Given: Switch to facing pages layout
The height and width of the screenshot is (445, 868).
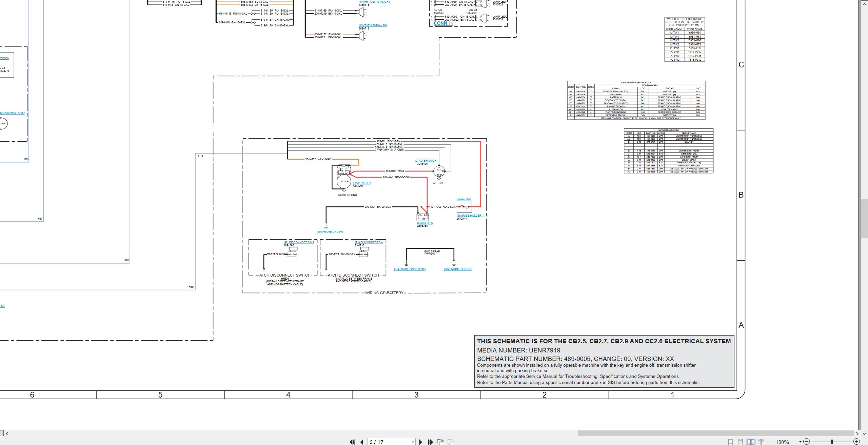Looking at the screenshot, I should point(751,442).
